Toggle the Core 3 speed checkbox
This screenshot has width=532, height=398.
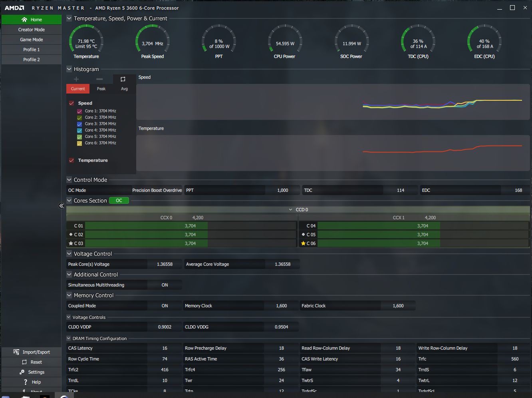pyautogui.click(x=79, y=124)
